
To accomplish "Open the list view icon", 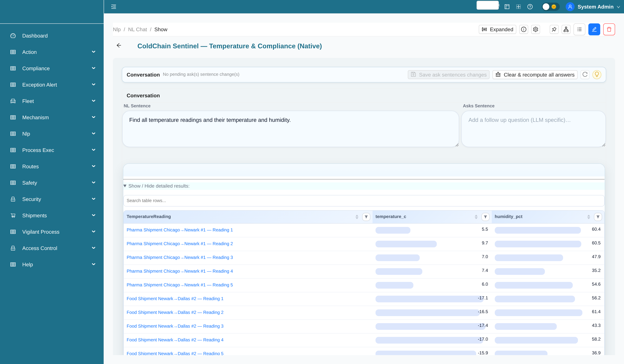I will pyautogui.click(x=579, y=30).
